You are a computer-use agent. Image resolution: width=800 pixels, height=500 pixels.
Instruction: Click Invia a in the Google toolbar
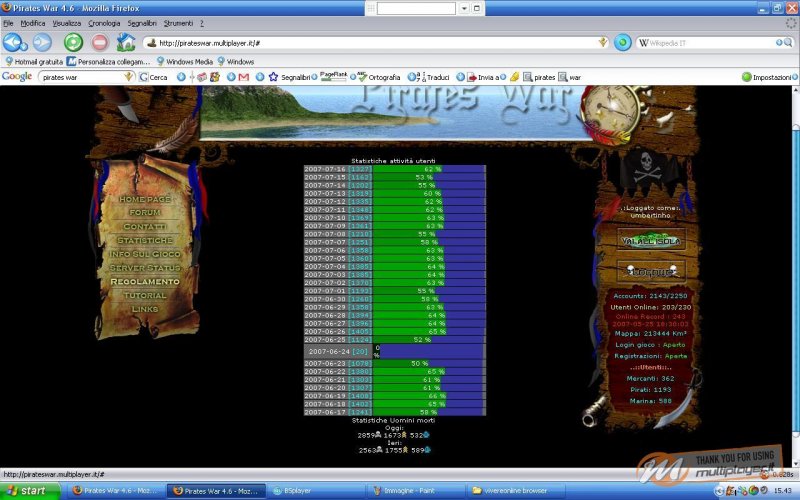483,77
